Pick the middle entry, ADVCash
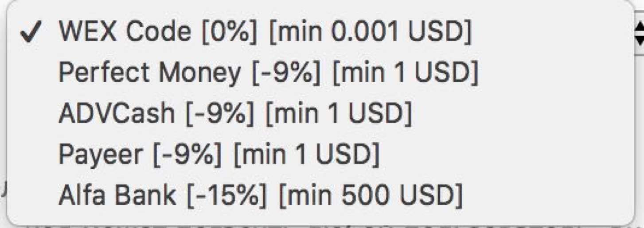This screenshot has height=228, width=644. click(235, 113)
